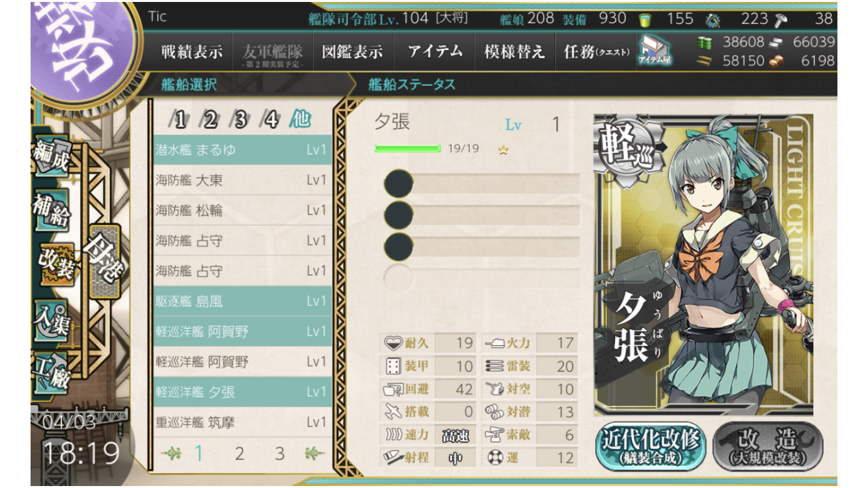Click the first empty equipment slot circle
Viewport: 868px width, 488px height.
[x=398, y=184]
